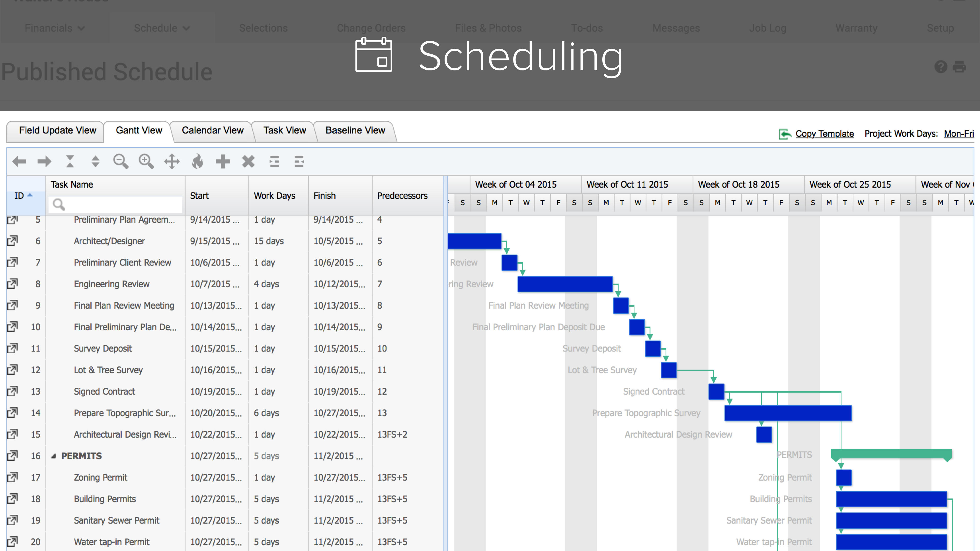Click the flame critical path icon
980x551 pixels.
198,162
